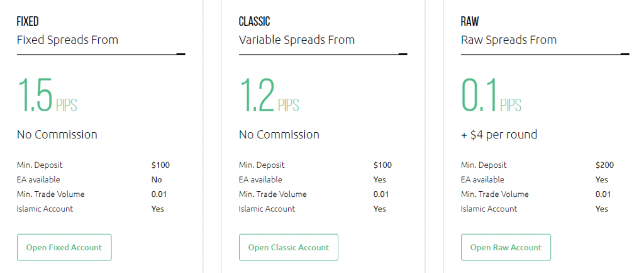
Task: Click the Raw Spreads From subtitle
Action: tap(509, 40)
